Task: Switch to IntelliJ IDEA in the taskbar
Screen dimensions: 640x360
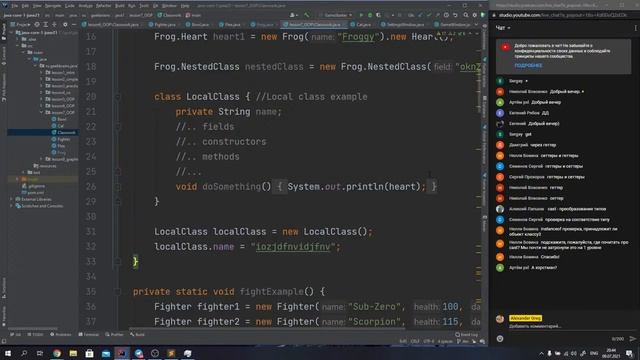Action: [x=122, y=353]
